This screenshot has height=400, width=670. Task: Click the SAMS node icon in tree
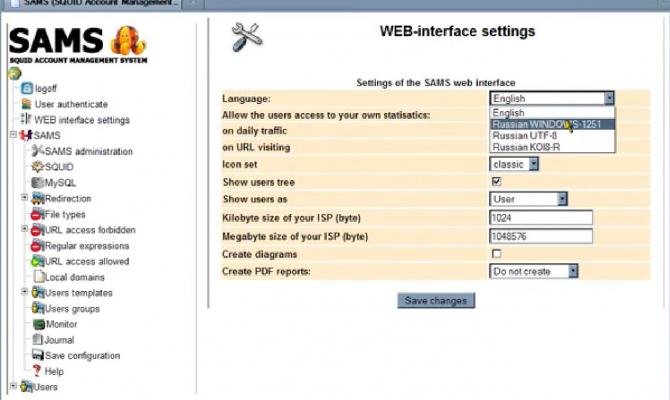pyautogui.click(x=26, y=135)
